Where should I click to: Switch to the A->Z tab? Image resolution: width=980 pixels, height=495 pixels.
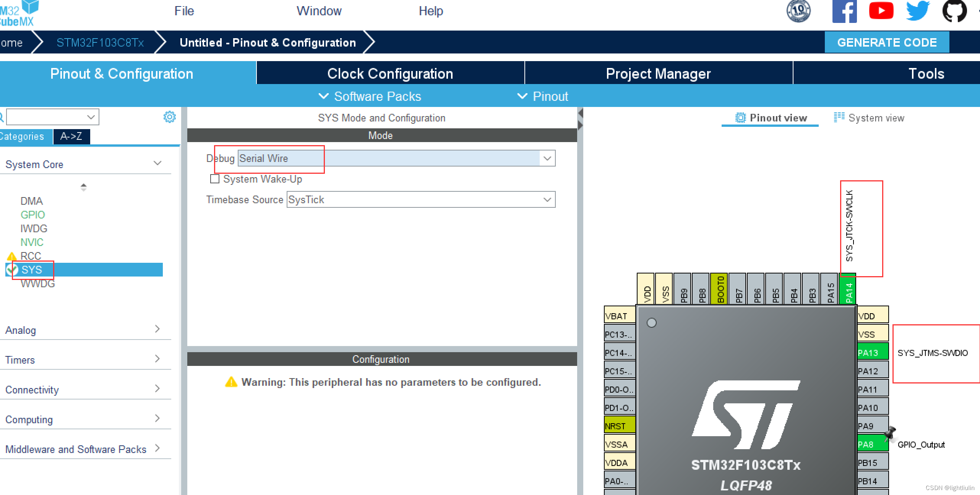click(71, 136)
